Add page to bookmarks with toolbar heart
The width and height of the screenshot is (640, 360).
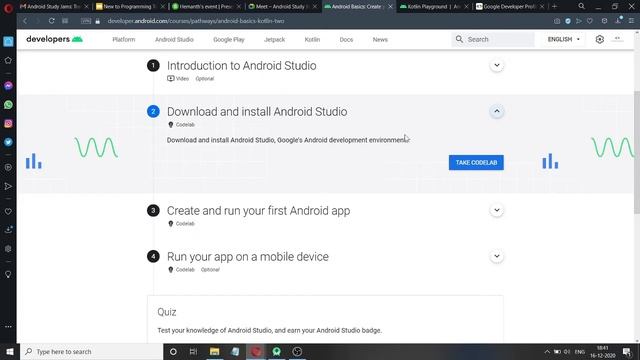pyautogui.click(x=590, y=21)
